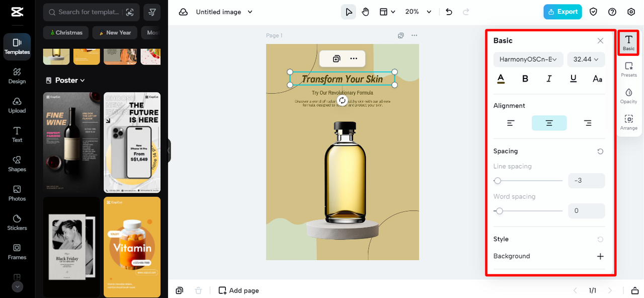
Task: Duplicate page icon next to Page 1
Action: coord(400,36)
